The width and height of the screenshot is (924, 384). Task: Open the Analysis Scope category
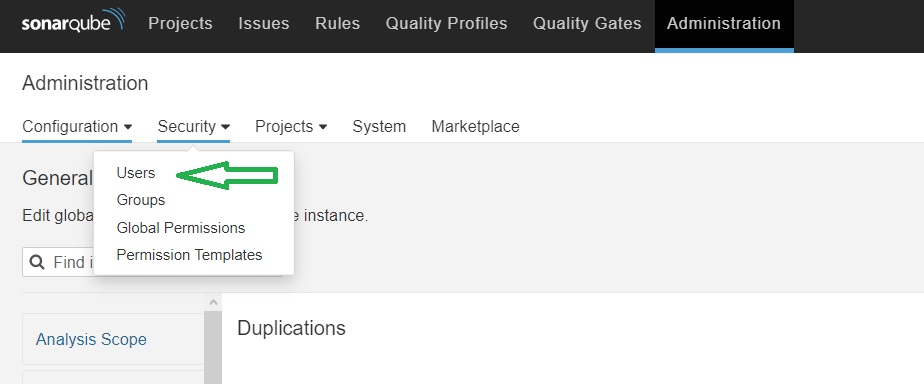91,339
